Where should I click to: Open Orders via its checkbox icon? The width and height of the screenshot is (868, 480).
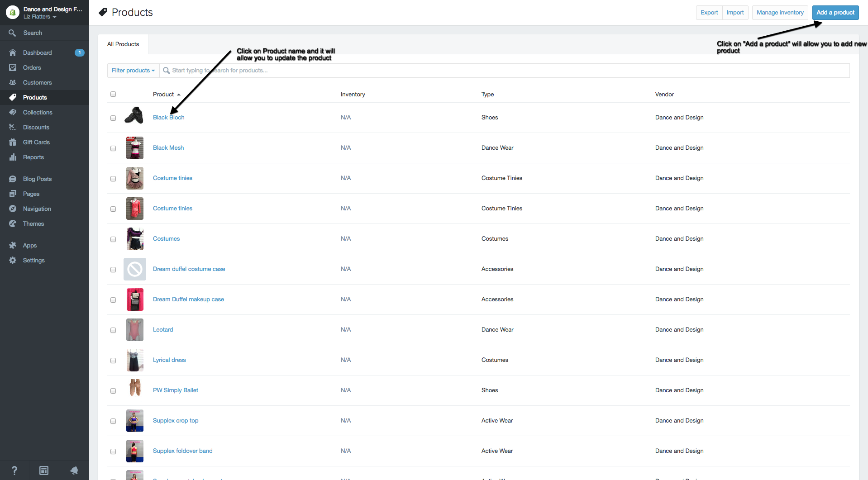[x=13, y=67]
